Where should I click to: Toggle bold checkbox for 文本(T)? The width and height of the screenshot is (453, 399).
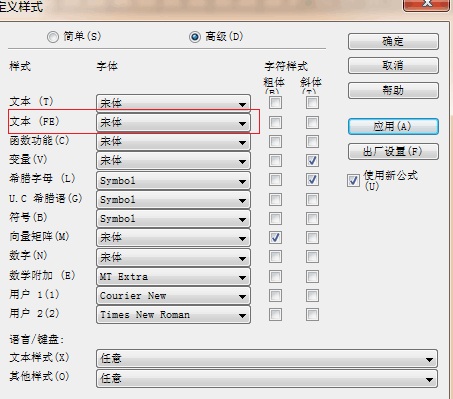point(275,103)
